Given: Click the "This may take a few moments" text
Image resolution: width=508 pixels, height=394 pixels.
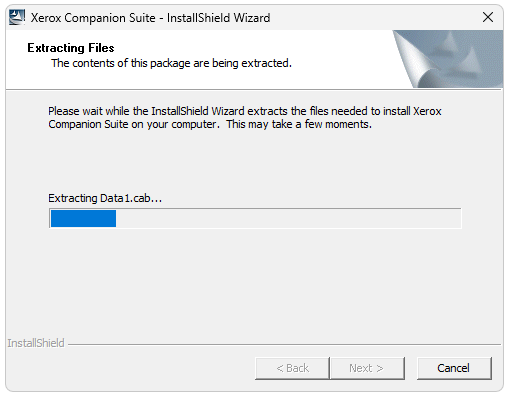Looking at the screenshot, I should (x=299, y=124).
